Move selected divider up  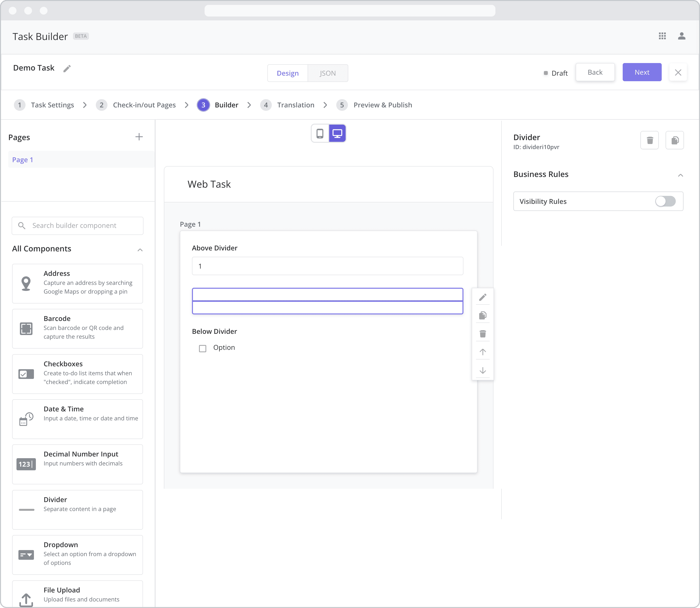[483, 352]
